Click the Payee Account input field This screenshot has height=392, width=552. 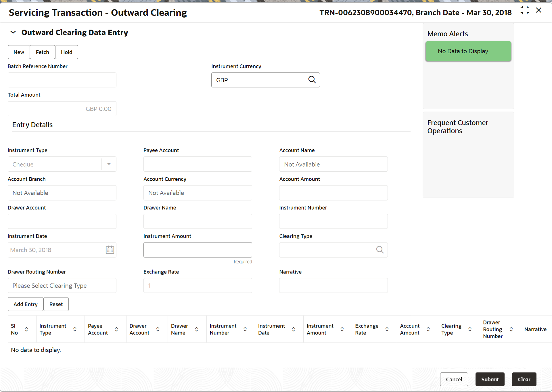point(198,164)
